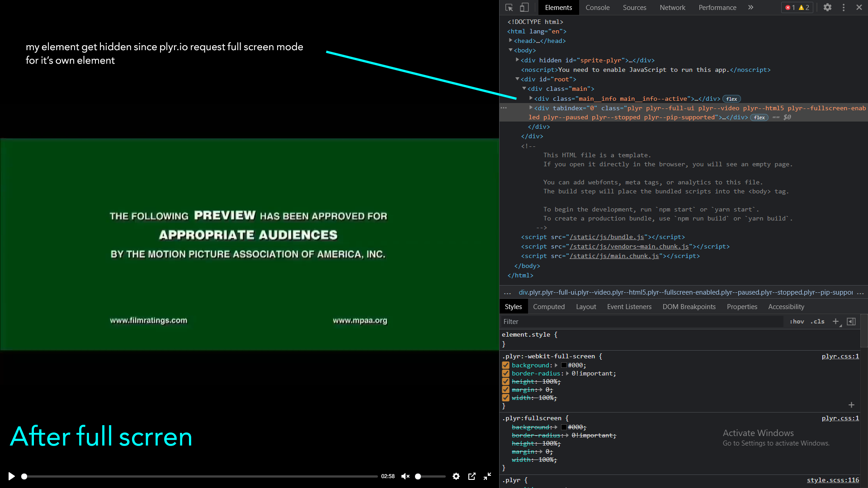This screenshot has height=488, width=868.
Task: Expand background shorthand in webkit-full-screen rule
Action: 556,365
